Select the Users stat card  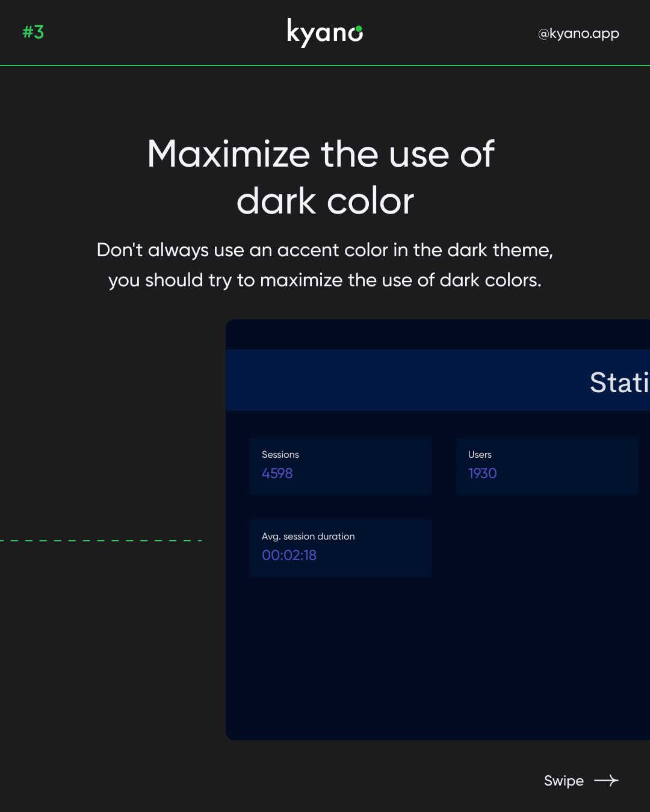click(x=547, y=466)
